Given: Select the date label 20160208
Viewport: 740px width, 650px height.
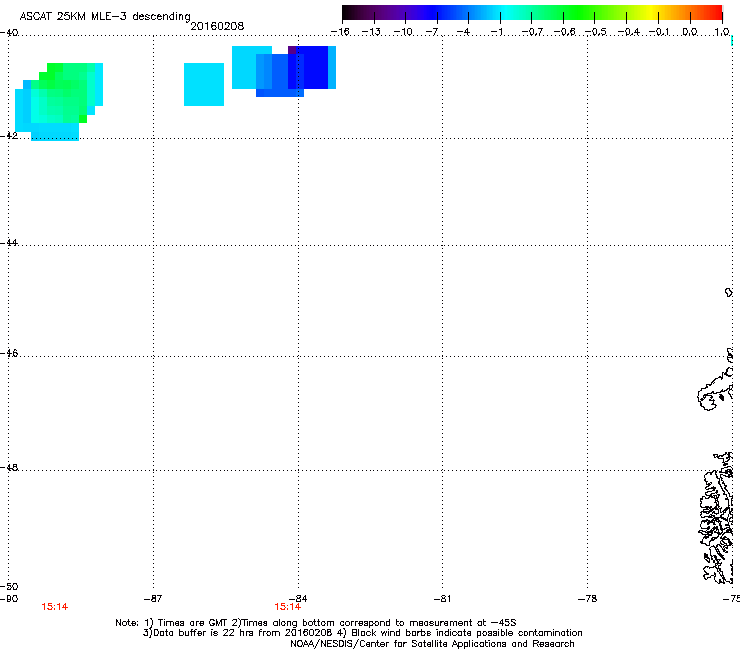Looking at the screenshot, I should point(217,26).
